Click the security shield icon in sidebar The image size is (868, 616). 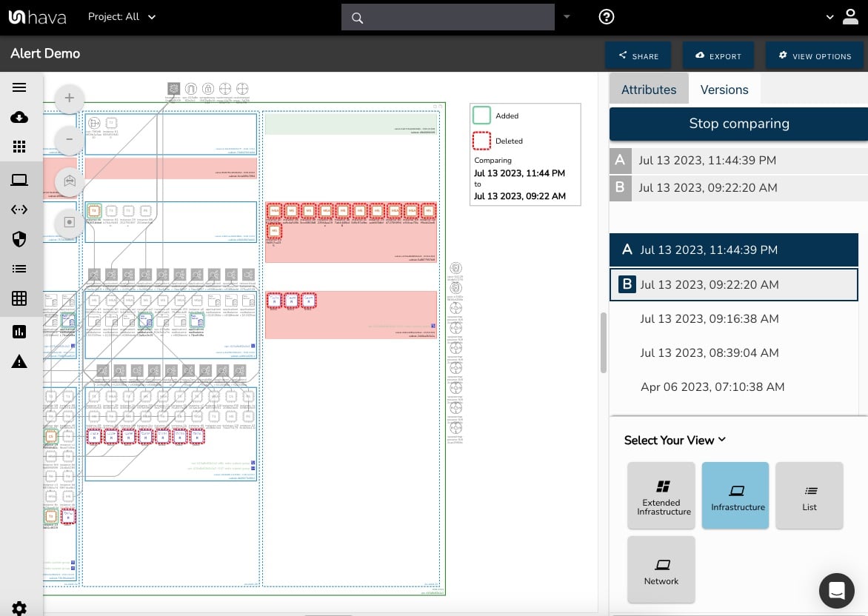[x=19, y=238]
